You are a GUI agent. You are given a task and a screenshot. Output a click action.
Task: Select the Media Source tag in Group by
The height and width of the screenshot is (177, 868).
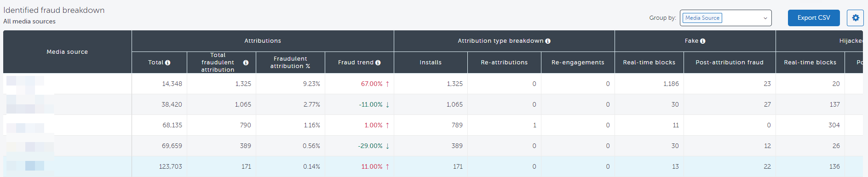click(x=702, y=18)
